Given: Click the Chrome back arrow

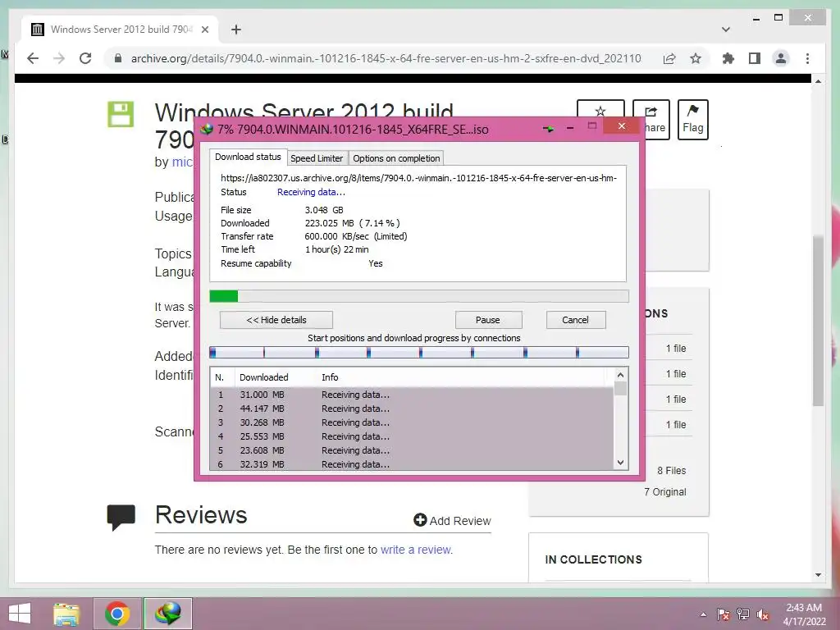Looking at the screenshot, I should coord(33,58).
